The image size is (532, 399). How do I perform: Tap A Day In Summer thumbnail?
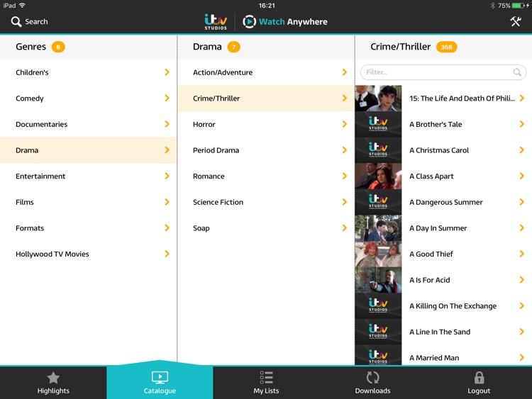(x=378, y=227)
